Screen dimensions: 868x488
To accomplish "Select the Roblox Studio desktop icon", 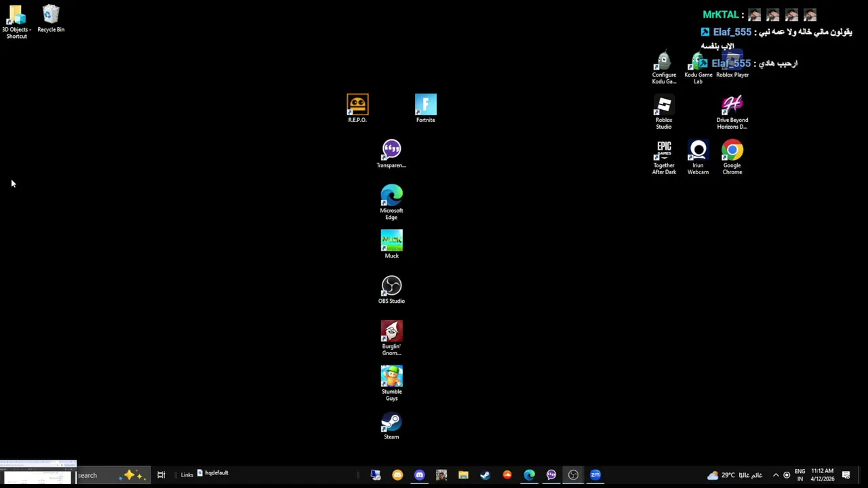I will point(664,113).
